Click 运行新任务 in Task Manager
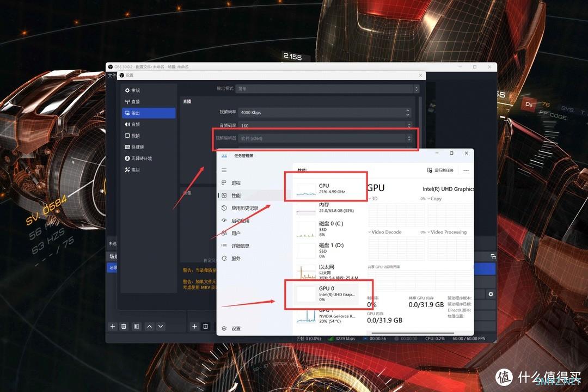Viewport: 588px width, 392px height. click(x=440, y=170)
